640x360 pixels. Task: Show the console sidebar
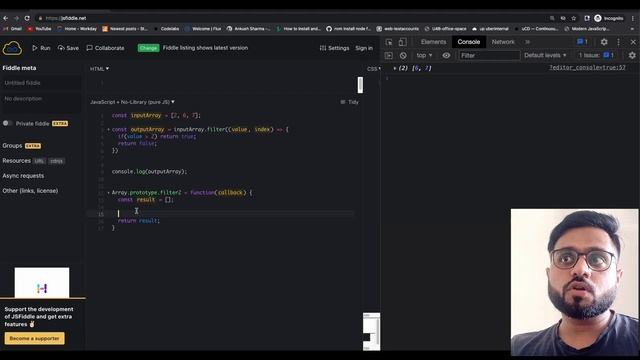[x=389, y=55]
